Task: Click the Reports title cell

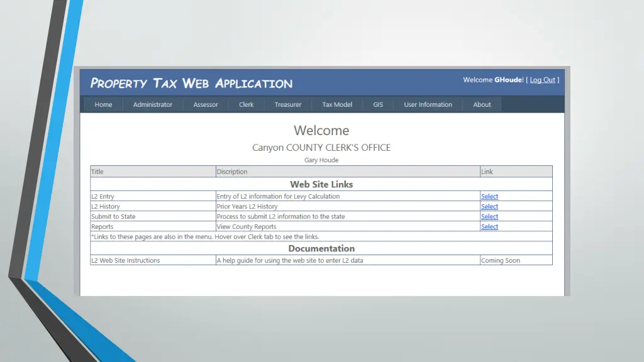Action: coord(153,226)
